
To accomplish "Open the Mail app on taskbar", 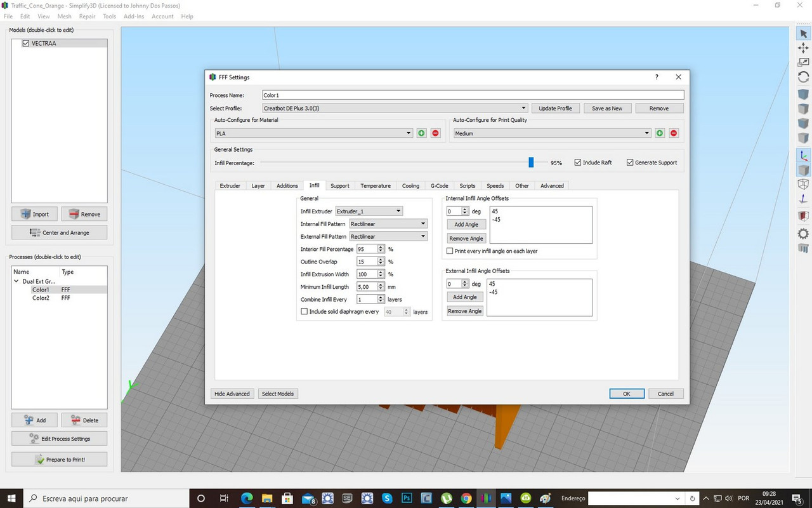I will [308, 498].
